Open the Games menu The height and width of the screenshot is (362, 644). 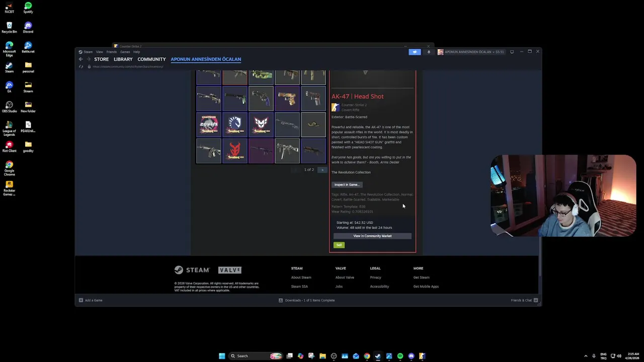(x=125, y=52)
